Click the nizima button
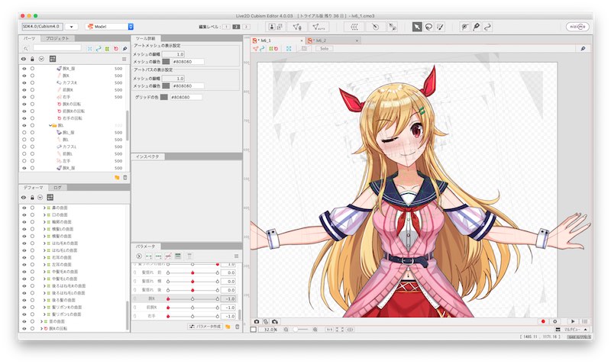The image size is (611, 364). [x=577, y=27]
